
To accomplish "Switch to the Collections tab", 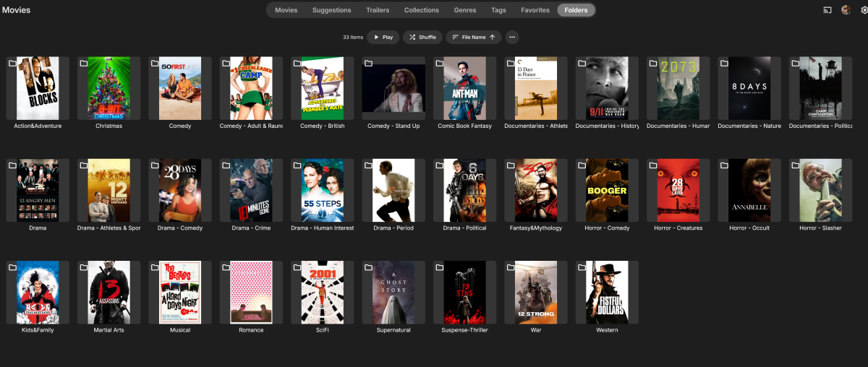I will [422, 10].
